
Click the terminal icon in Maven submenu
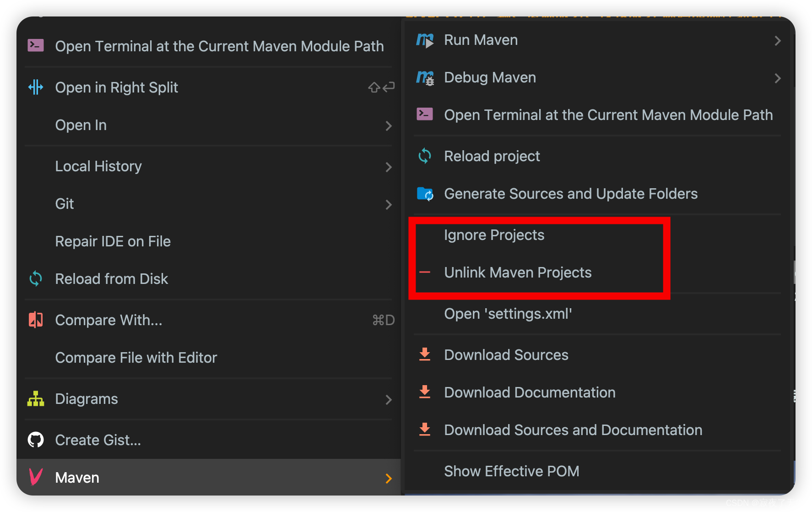click(425, 114)
